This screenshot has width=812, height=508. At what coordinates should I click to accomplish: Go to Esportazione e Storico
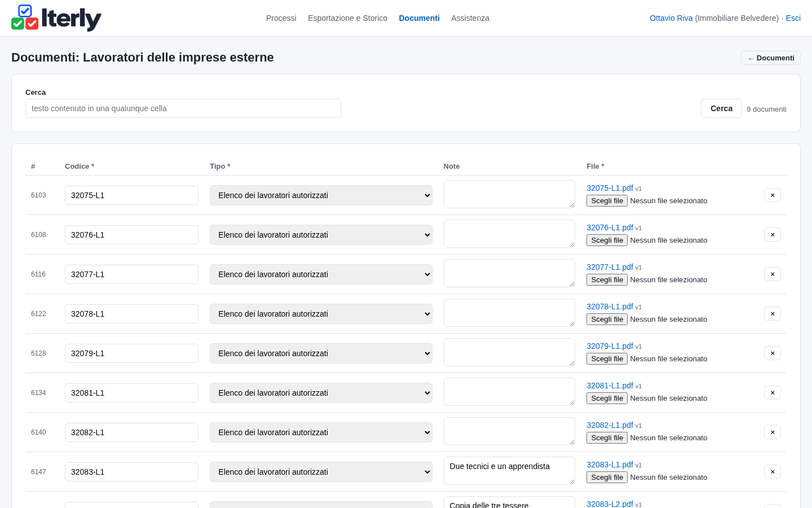pos(347,18)
